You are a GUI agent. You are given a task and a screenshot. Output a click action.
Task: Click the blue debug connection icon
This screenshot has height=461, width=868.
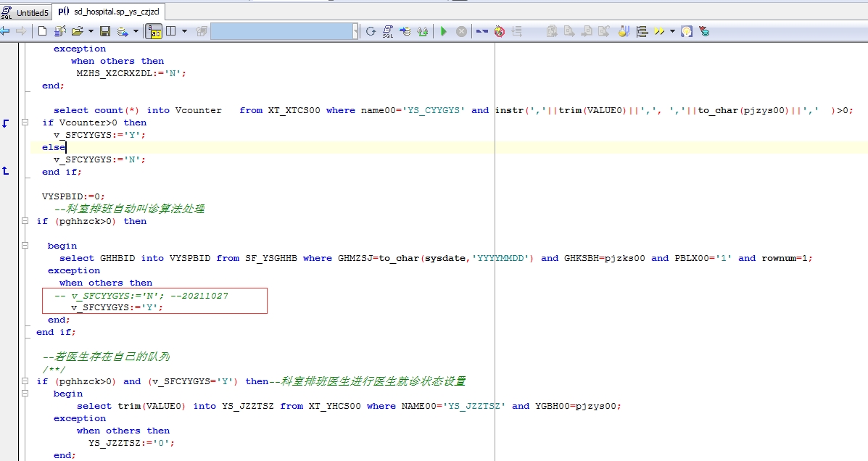coord(482,32)
